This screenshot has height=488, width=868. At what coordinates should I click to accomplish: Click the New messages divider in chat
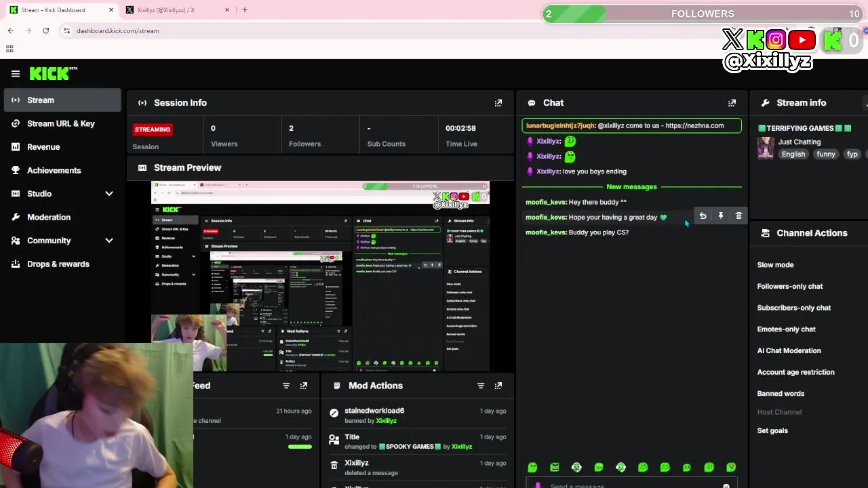coord(631,187)
